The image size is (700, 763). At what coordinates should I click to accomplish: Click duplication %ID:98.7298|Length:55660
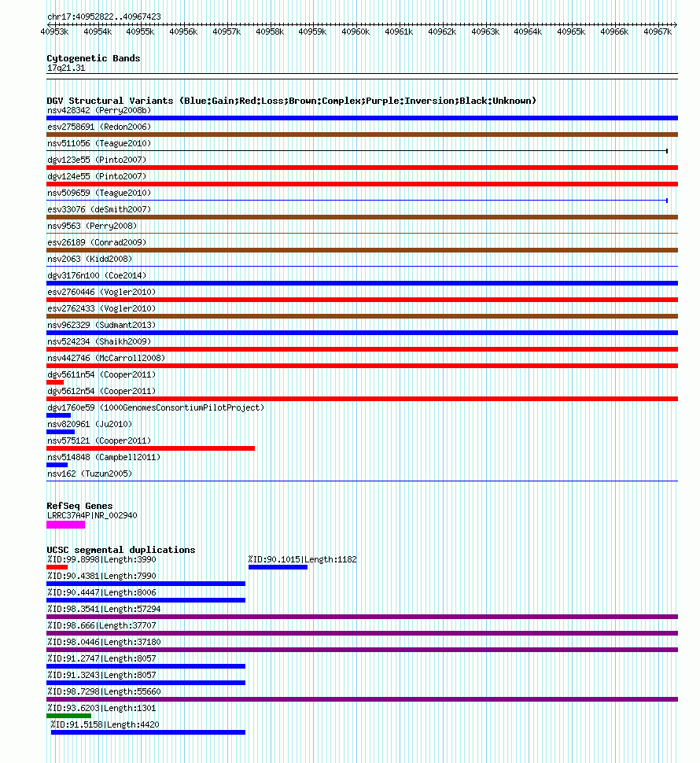(x=104, y=692)
